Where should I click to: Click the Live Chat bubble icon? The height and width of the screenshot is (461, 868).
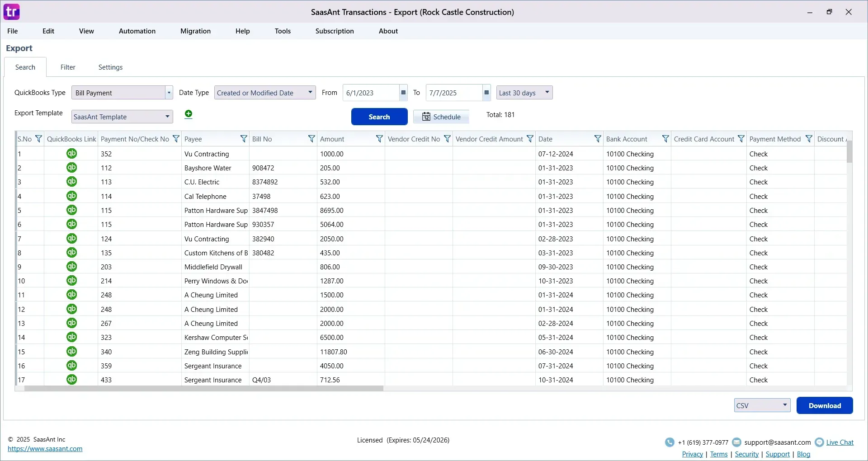(819, 442)
